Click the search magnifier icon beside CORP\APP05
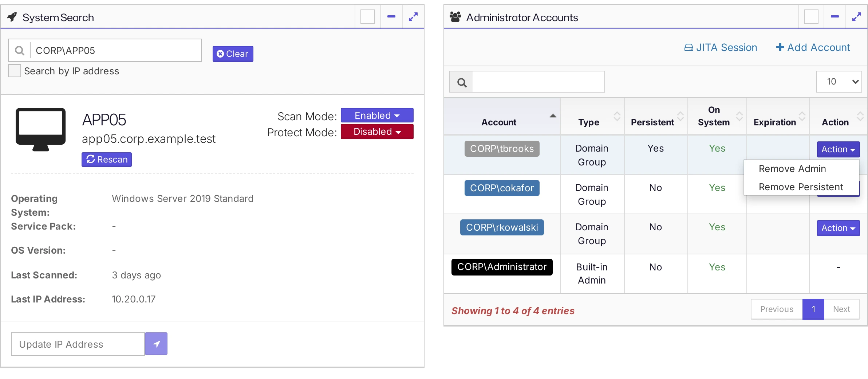The width and height of the screenshot is (868, 379). pyautogui.click(x=20, y=50)
